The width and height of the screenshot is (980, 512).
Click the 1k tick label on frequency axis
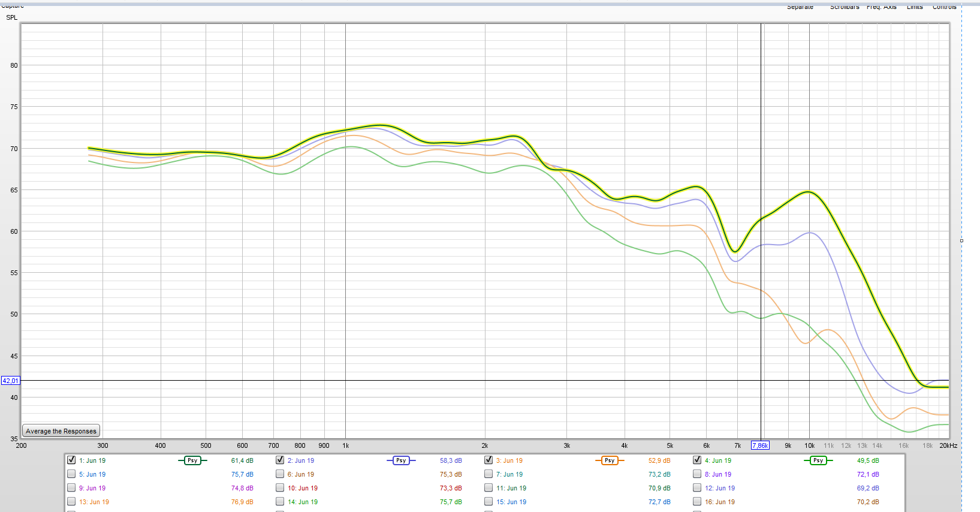(x=346, y=445)
